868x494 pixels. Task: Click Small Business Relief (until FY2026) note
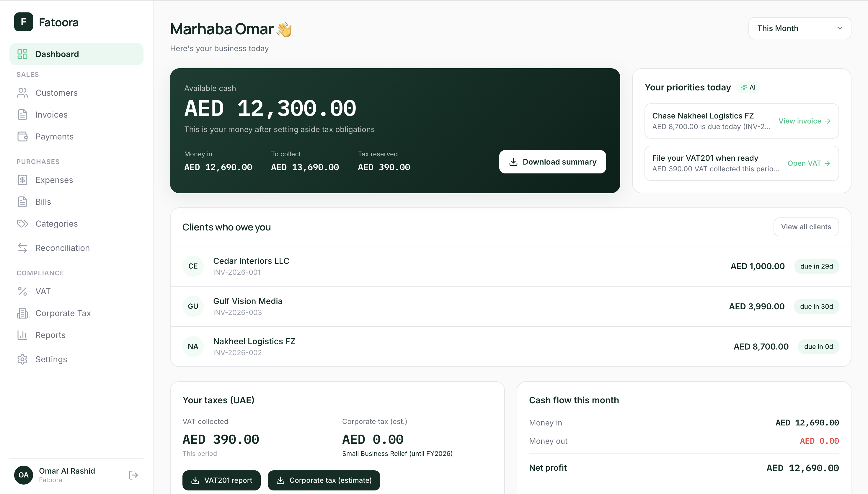coord(397,454)
